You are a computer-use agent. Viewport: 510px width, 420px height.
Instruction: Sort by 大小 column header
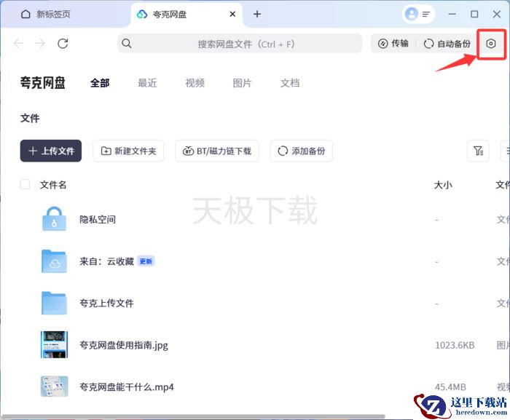pyautogui.click(x=443, y=185)
